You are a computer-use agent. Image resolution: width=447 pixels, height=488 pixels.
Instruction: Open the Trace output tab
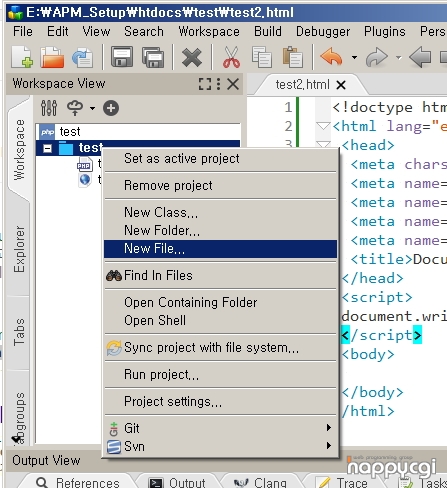pos(343,482)
